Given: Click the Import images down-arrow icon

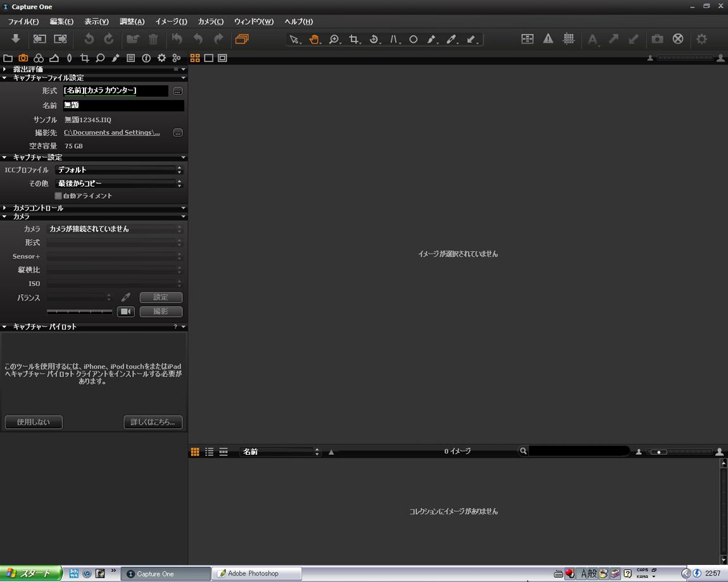Looking at the screenshot, I should 15,39.
